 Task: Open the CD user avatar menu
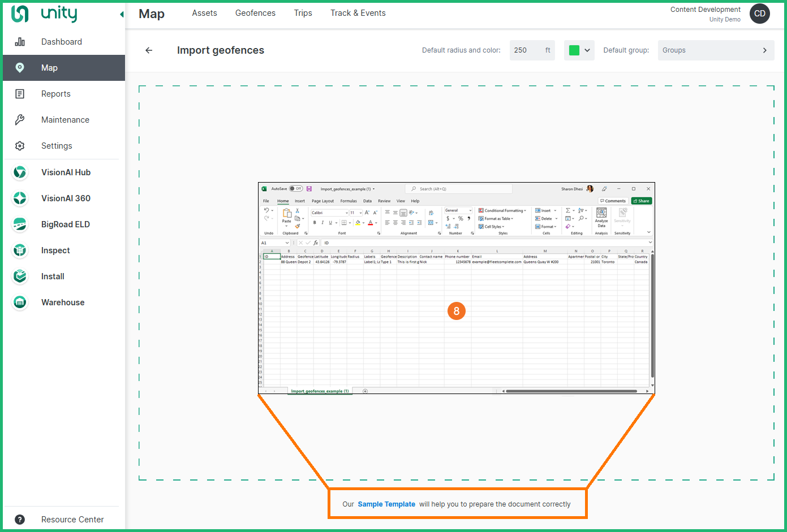coord(759,14)
